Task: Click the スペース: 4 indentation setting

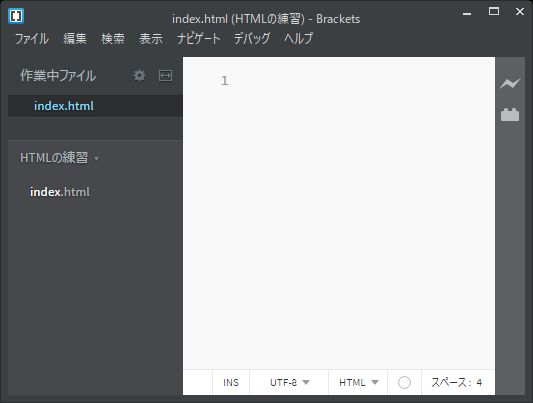Action: pos(457,383)
